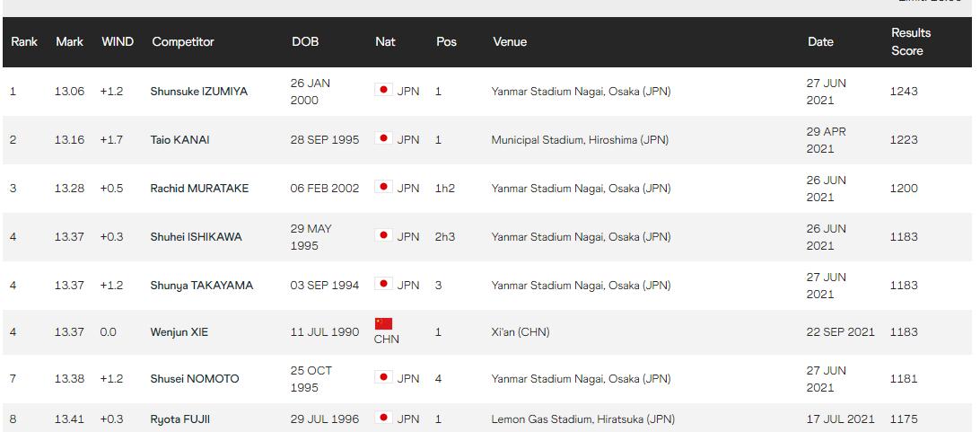Open Shunsuke IZUMIYA athlete profile
980x432 pixels.
coord(198,92)
